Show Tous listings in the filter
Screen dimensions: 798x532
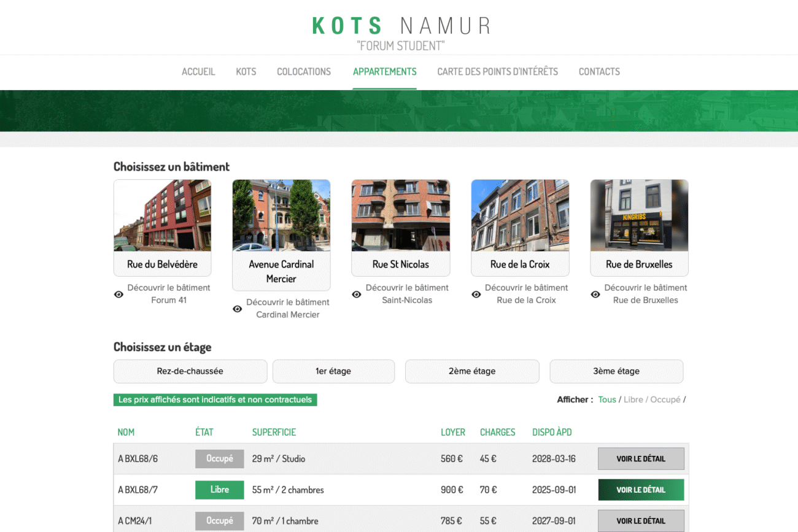606,399
